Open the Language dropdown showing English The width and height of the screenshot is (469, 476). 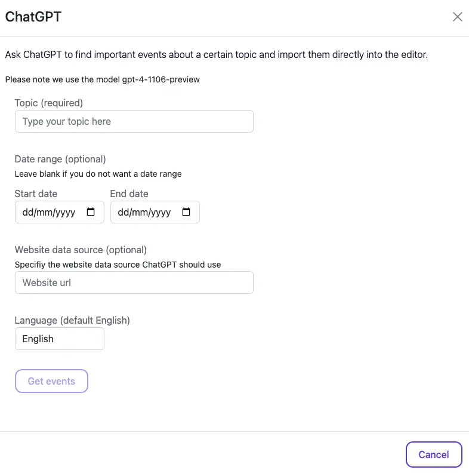59,339
